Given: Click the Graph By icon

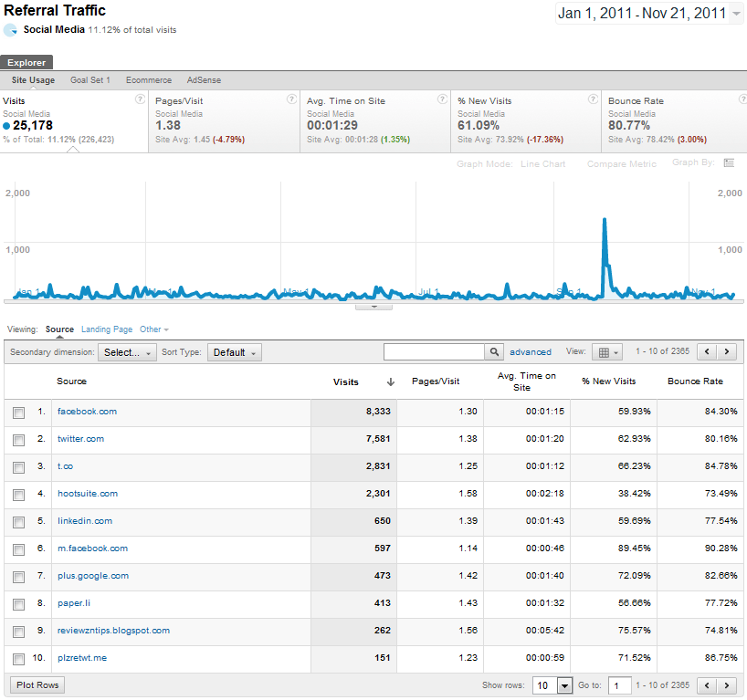Looking at the screenshot, I should point(729,163).
